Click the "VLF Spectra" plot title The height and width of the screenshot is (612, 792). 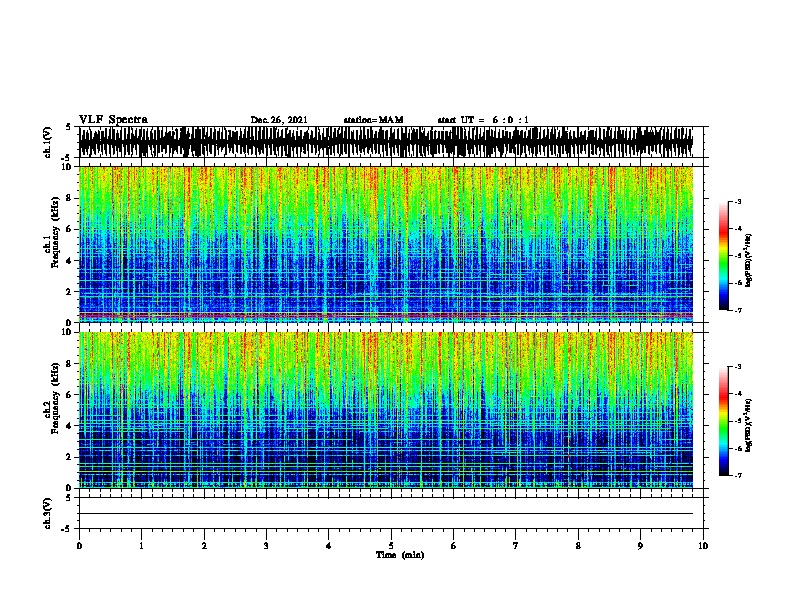click(x=113, y=119)
